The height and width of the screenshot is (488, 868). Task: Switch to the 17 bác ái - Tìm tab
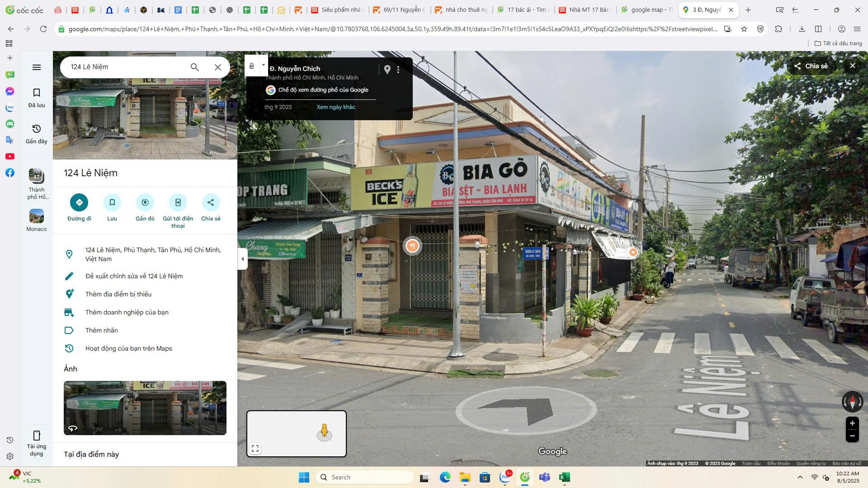tap(524, 10)
